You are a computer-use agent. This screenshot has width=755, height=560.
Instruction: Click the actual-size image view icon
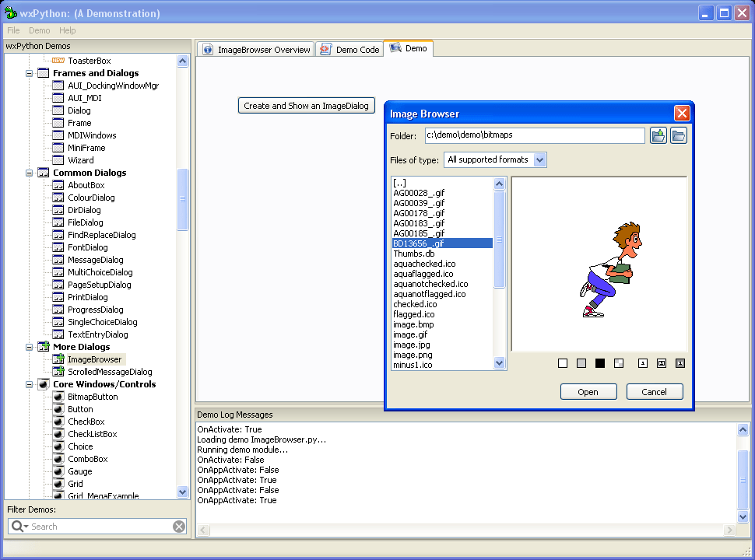pyautogui.click(x=643, y=363)
